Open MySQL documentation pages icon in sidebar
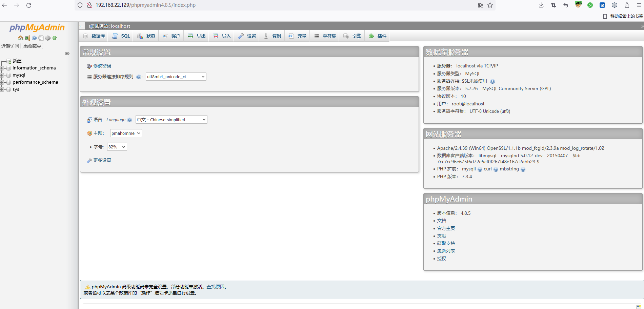The height and width of the screenshot is (309, 644). point(41,38)
